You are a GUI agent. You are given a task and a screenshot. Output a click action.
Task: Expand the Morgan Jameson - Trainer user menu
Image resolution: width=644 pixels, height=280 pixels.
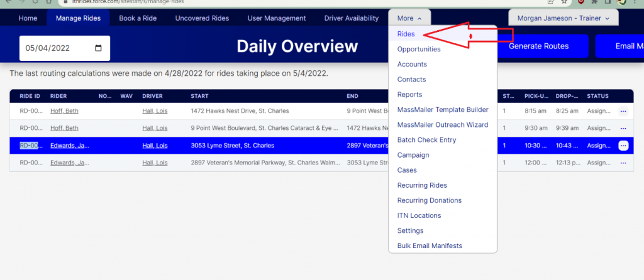point(563,18)
